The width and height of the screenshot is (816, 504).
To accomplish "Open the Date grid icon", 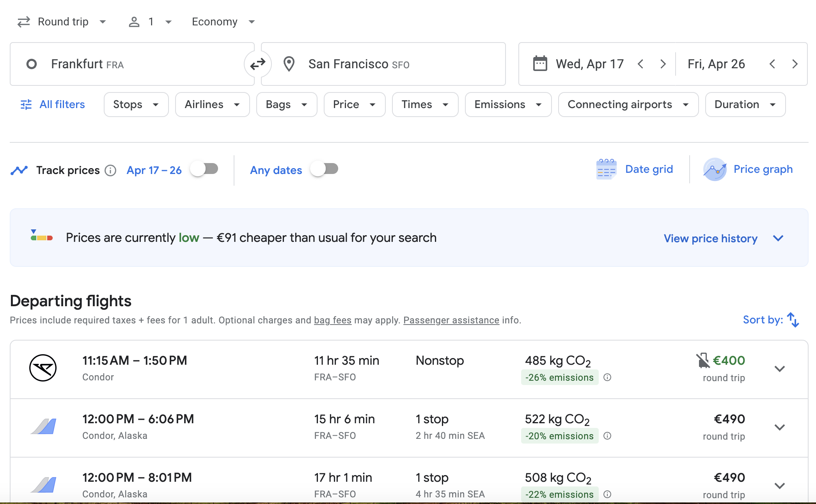I will [606, 169].
